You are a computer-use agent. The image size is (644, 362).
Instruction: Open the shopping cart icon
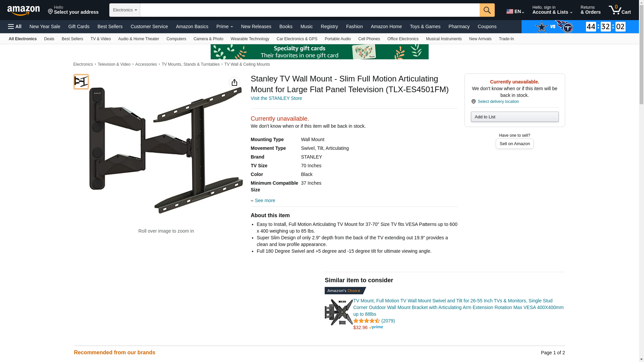coord(620,10)
